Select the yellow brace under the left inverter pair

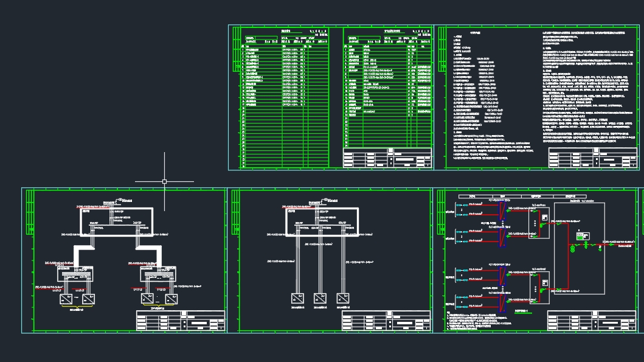(77, 306)
